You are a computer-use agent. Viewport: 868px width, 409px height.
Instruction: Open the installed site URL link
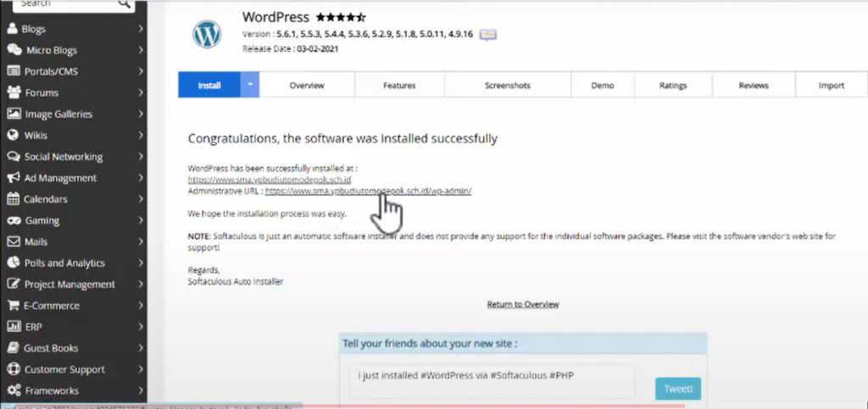click(269, 180)
